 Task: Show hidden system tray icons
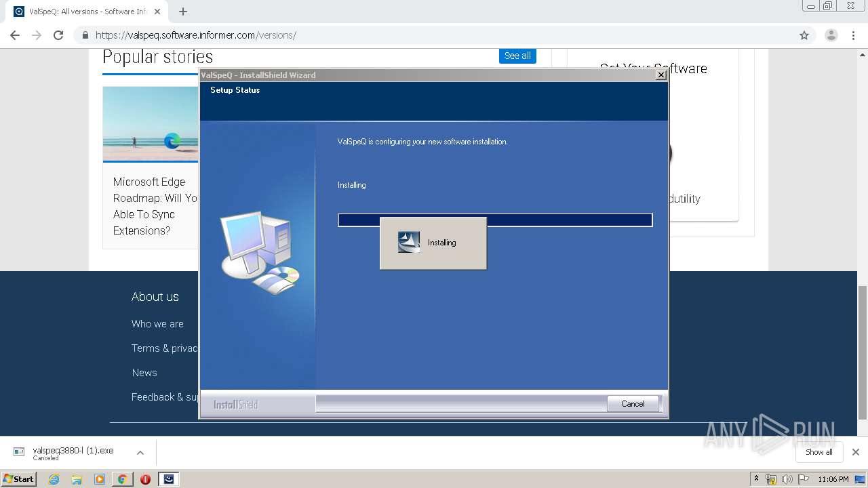pyautogui.click(x=756, y=479)
